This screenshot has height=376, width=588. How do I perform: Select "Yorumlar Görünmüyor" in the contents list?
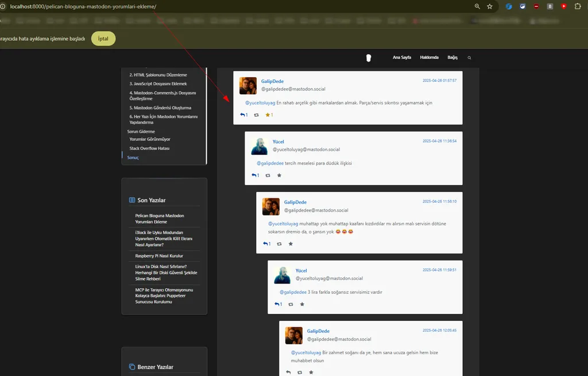150,139
